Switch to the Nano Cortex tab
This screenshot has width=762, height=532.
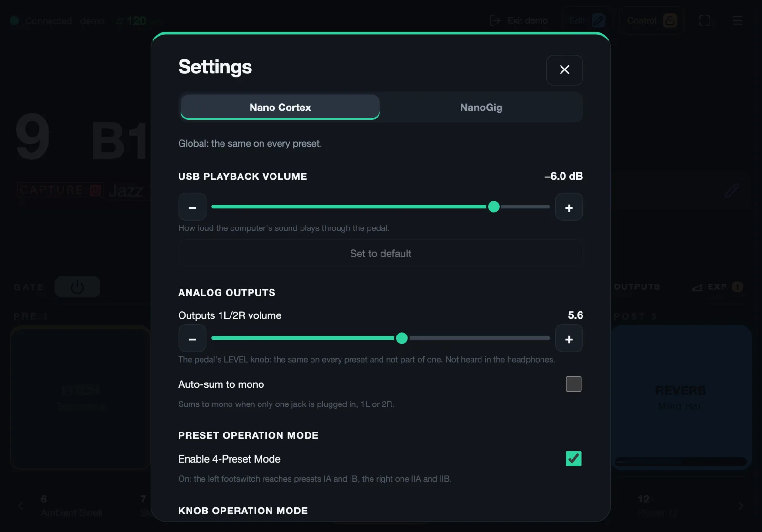coord(280,107)
